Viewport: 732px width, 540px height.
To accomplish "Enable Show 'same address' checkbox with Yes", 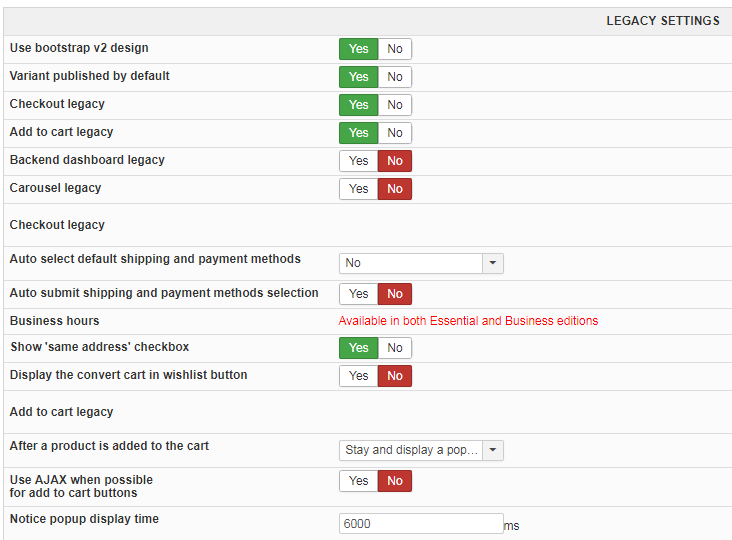I will coord(359,348).
